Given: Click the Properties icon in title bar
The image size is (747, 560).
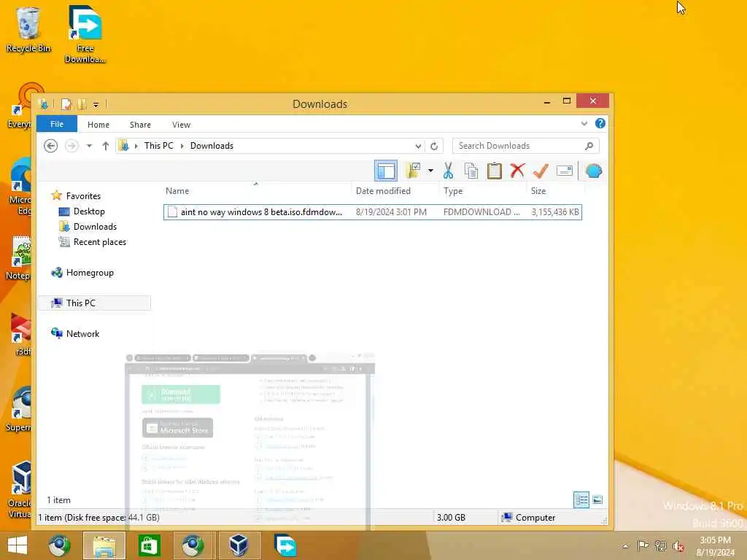Looking at the screenshot, I should (66, 104).
